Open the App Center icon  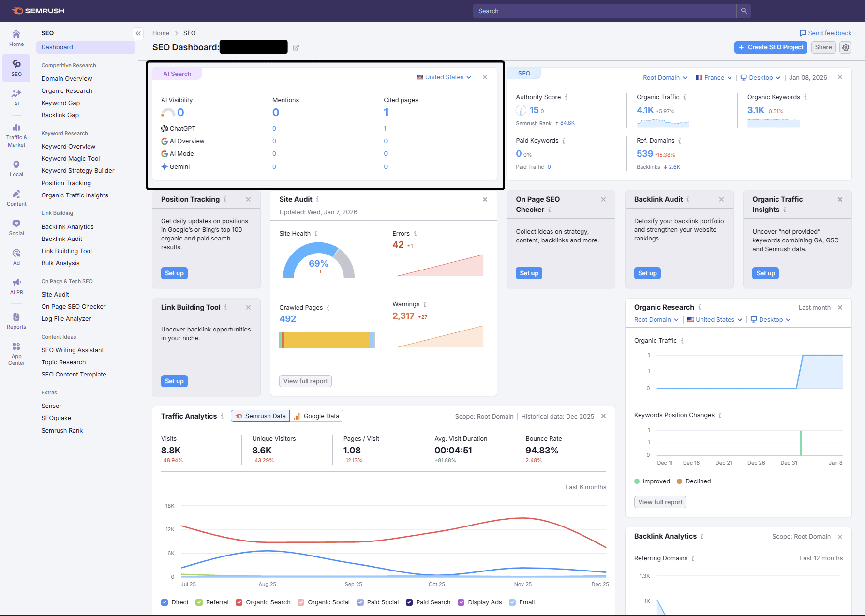click(x=16, y=353)
